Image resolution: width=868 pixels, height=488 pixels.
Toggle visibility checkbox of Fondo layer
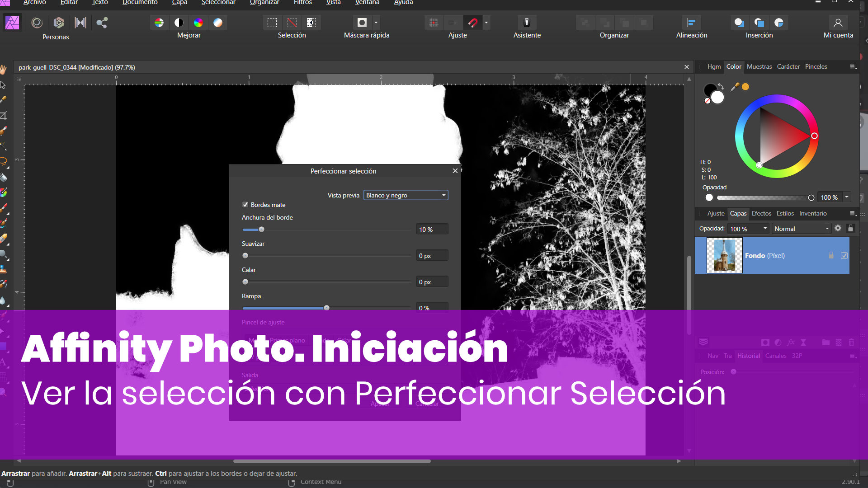(x=844, y=256)
